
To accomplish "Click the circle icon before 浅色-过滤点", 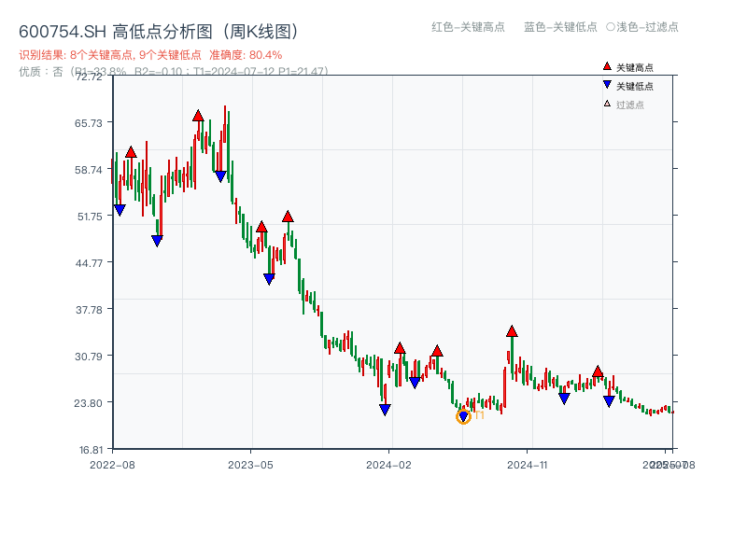I will [x=611, y=27].
